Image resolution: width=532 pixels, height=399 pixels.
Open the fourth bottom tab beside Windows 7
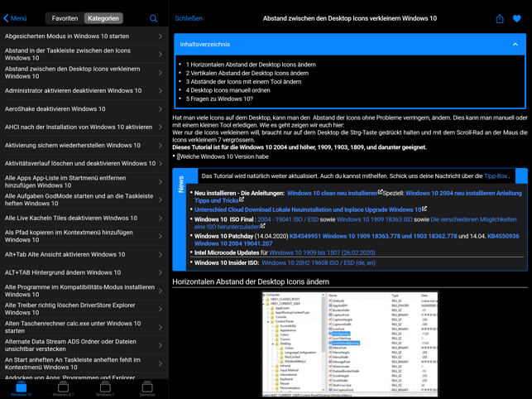[147, 388]
